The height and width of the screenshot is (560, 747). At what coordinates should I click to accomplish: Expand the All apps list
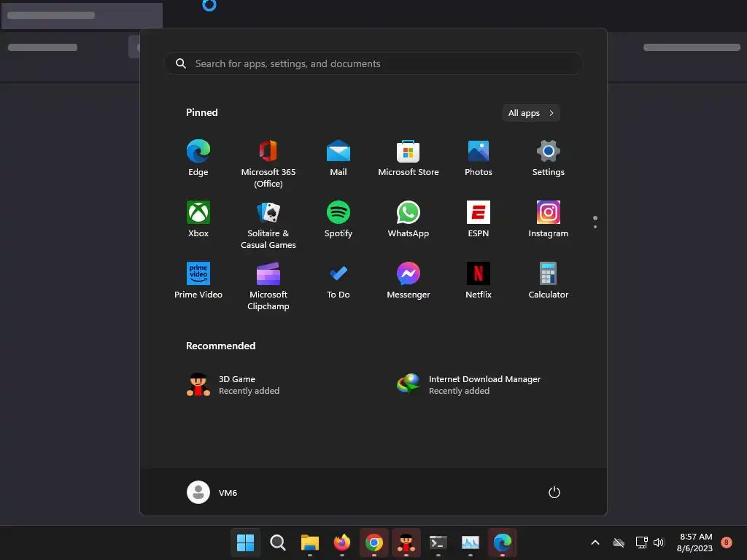click(x=531, y=113)
